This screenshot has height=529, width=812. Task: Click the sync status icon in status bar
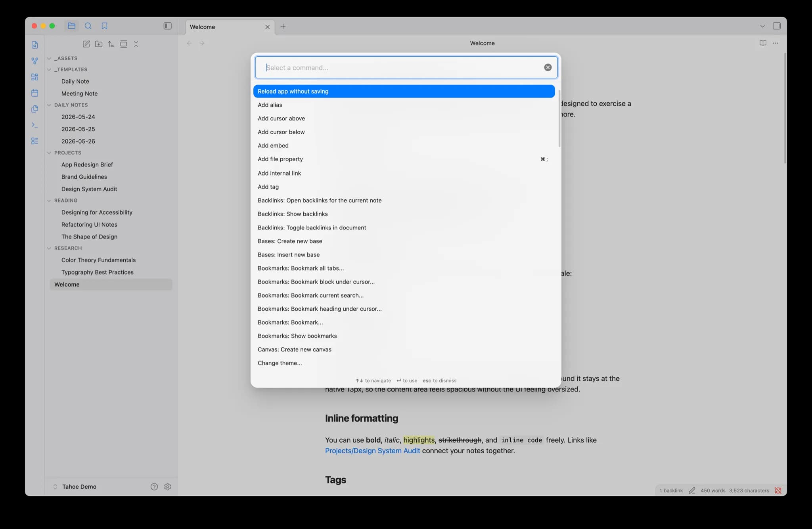778,491
